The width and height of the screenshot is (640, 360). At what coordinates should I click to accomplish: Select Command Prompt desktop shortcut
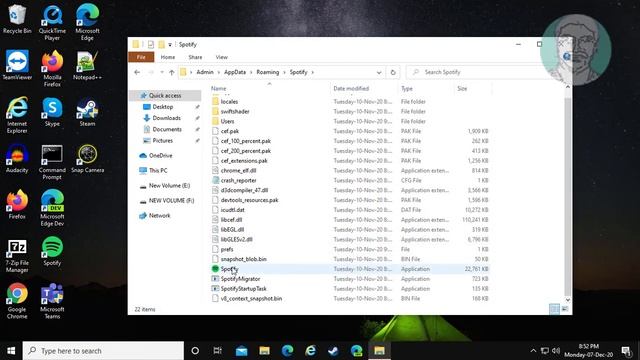52,162
